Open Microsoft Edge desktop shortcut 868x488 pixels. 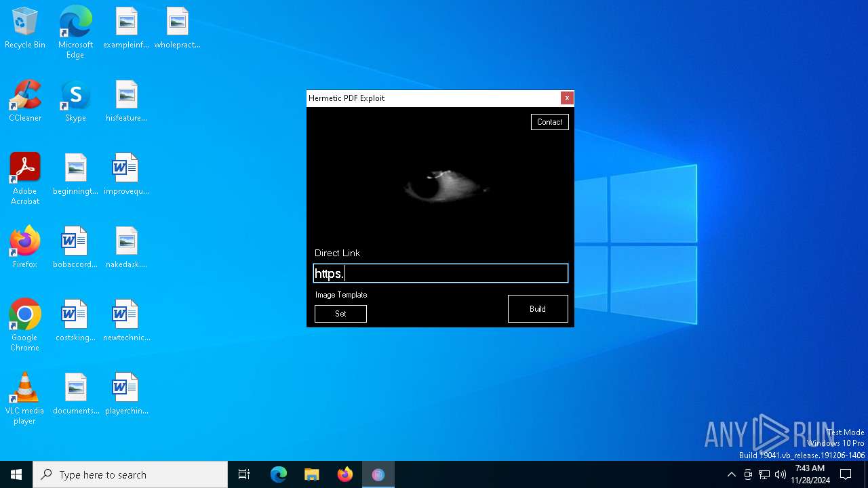point(75,32)
